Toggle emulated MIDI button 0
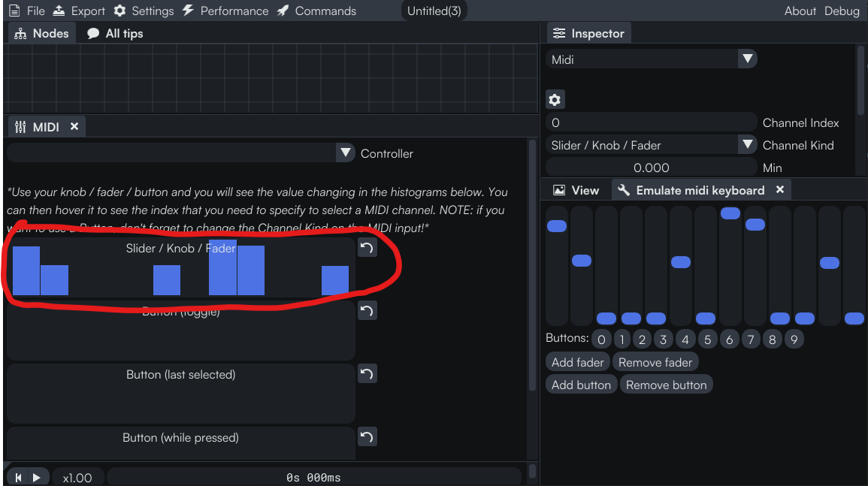The width and height of the screenshot is (868, 486). coord(601,340)
